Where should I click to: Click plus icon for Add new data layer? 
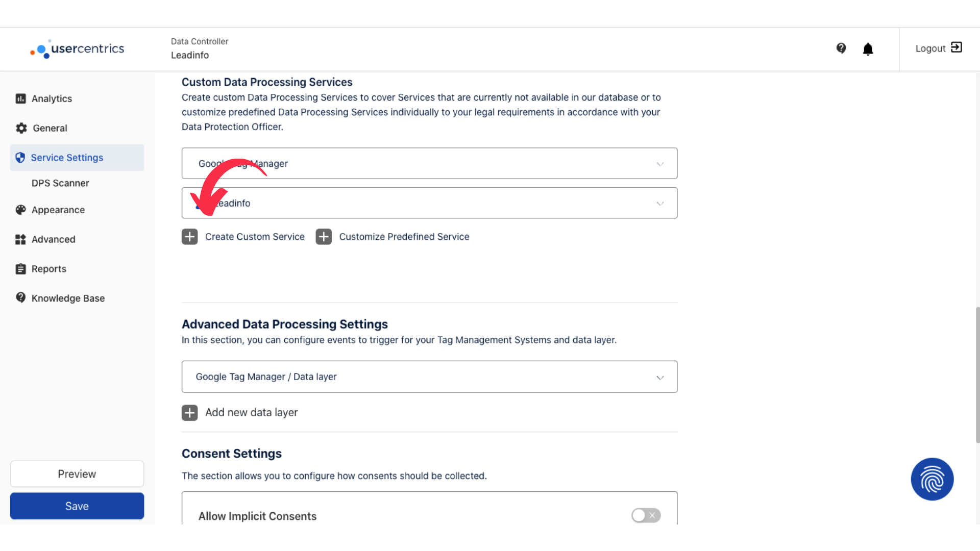coord(190,413)
